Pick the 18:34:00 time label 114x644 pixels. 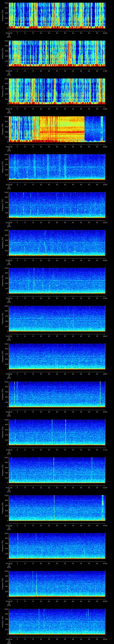coord(9,223)
